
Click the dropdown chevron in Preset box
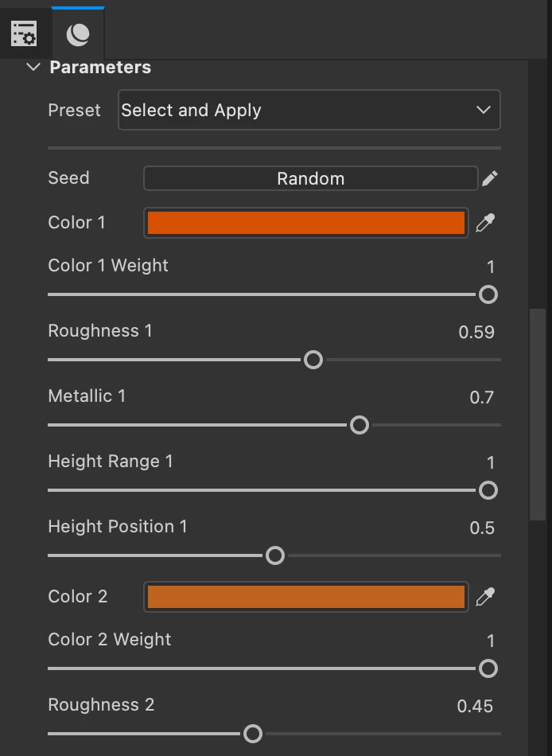[483, 110]
